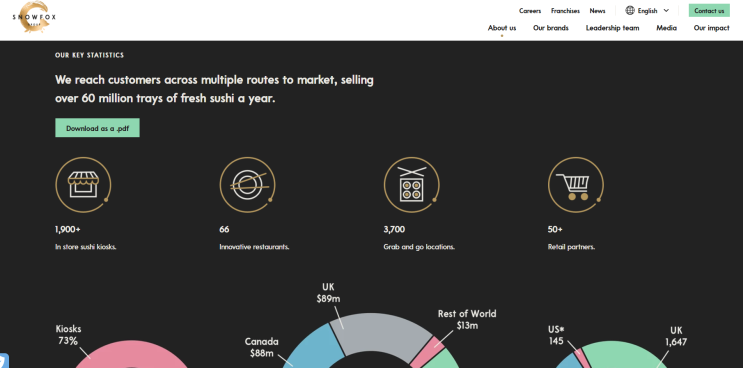Click the 1,900+ statistic text
Viewport: 743px width, 368px height.
tap(68, 230)
